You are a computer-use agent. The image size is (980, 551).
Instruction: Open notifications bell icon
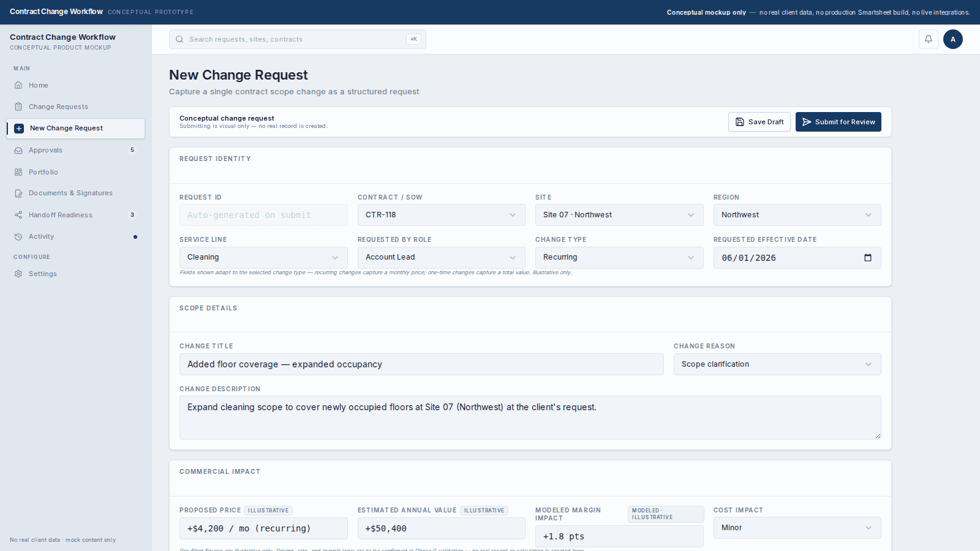[x=929, y=39]
